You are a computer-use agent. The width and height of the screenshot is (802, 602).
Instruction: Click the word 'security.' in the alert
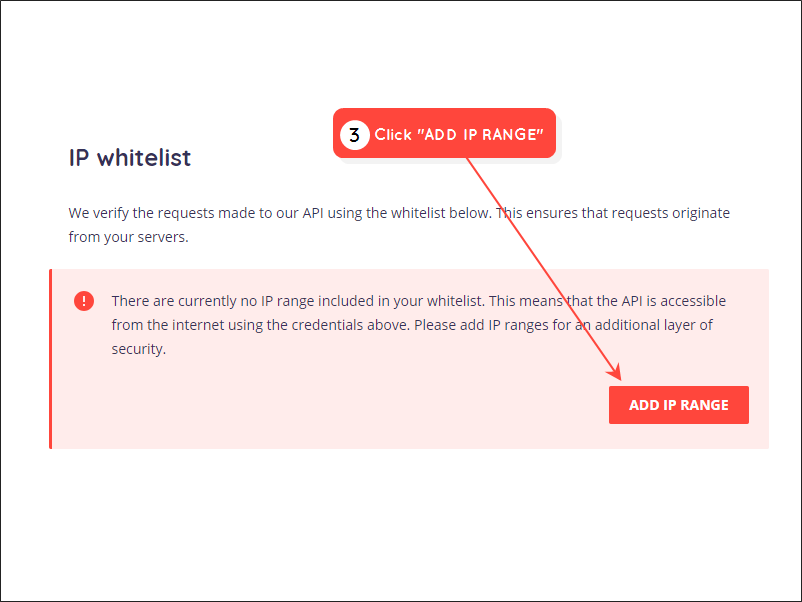[x=139, y=349]
